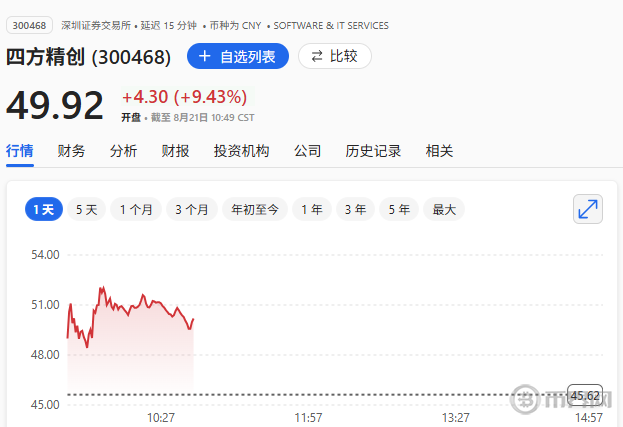
Task: Click the 45.62 previous close label
Action: coord(585,395)
